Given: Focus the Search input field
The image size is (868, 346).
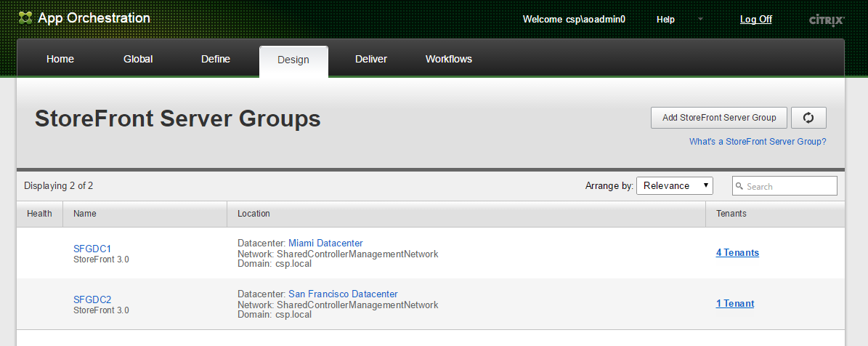Looking at the screenshot, I should 790,187.
